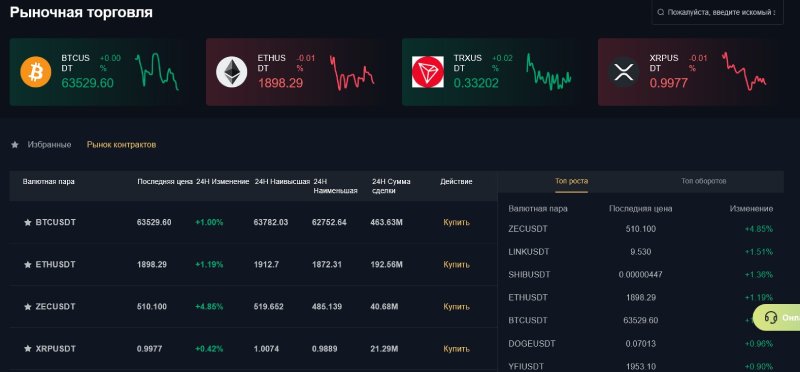Open the TRXUSDT price card 0.33202

[x=491, y=72]
